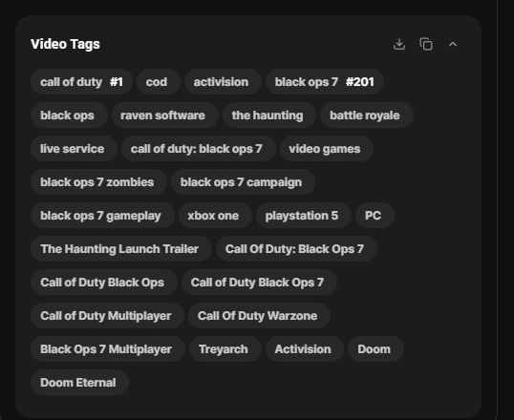This screenshot has height=420, width=514.
Task: Select capitalized 'Call Of Duty: Black Ops 7' tag
Action: (296, 249)
